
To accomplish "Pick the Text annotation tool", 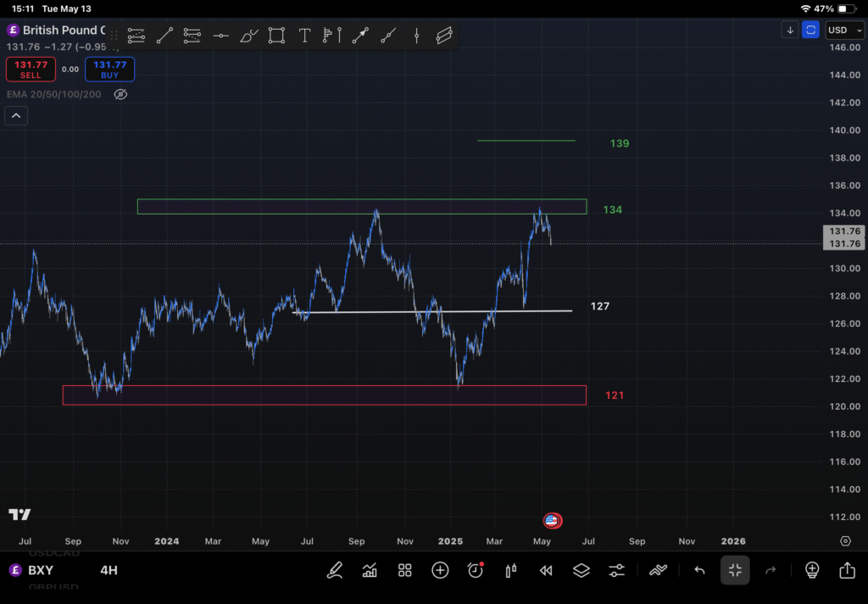I will click(x=304, y=36).
